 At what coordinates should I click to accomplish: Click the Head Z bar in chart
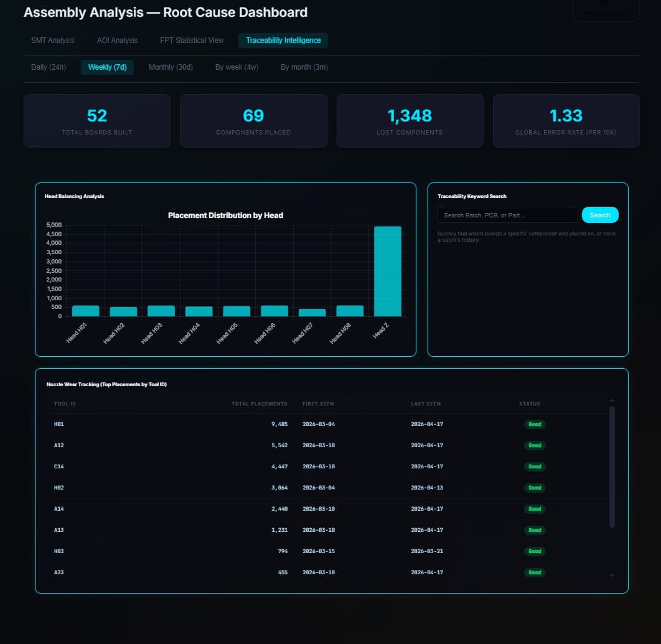[x=388, y=271]
